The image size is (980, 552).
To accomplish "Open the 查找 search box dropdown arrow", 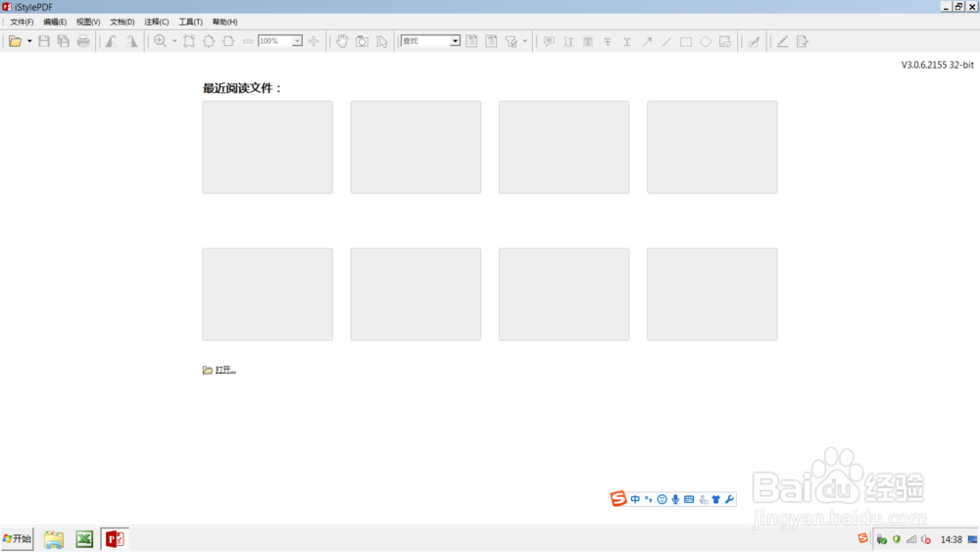I will pos(456,41).
